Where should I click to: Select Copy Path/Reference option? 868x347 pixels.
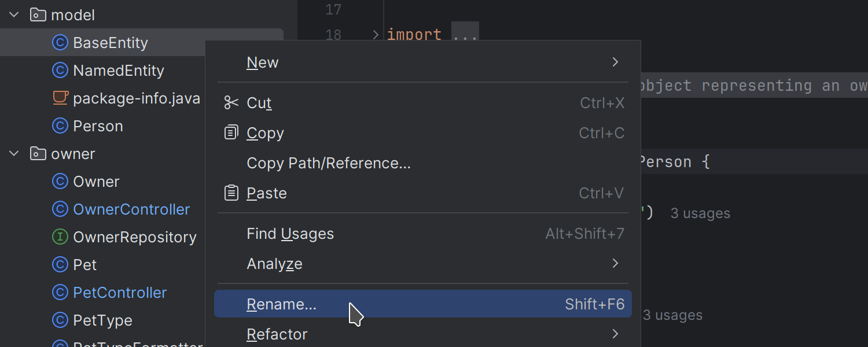tap(329, 163)
